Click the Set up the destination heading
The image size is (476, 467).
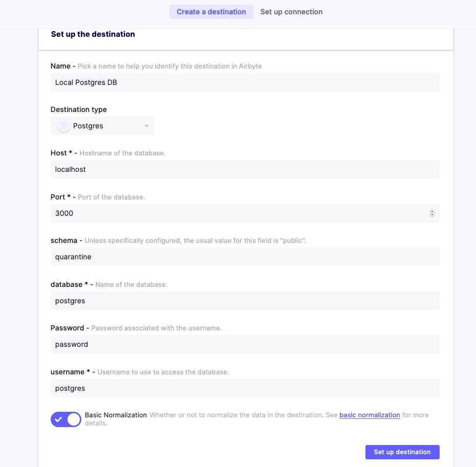[93, 34]
